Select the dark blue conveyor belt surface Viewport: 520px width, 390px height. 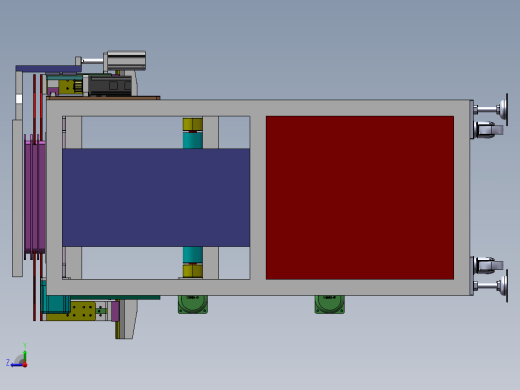pos(156,198)
